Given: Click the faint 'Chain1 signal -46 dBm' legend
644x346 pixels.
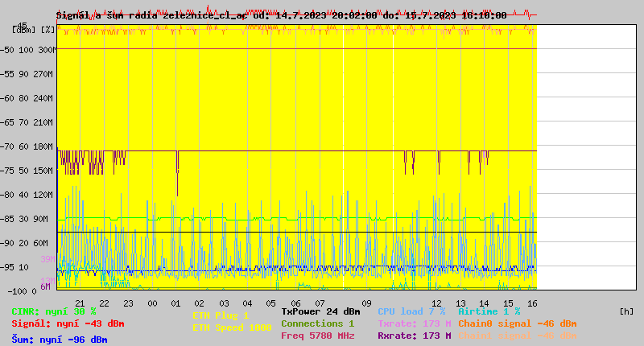Looking at the screenshot, I should pyautogui.click(x=518, y=336).
